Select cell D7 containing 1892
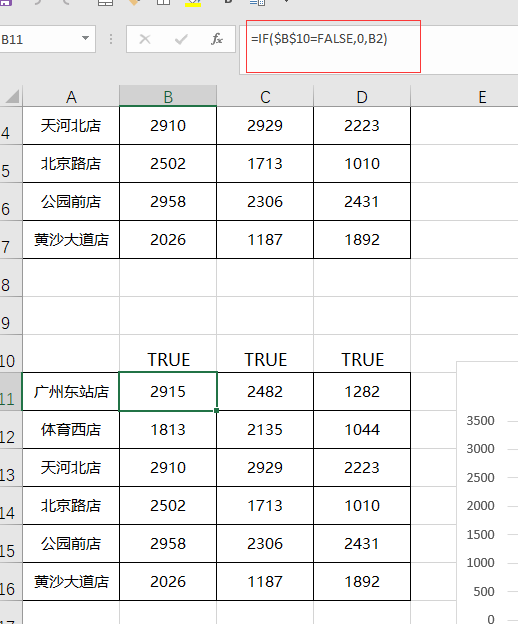Image resolution: width=518 pixels, height=624 pixels. 362,240
